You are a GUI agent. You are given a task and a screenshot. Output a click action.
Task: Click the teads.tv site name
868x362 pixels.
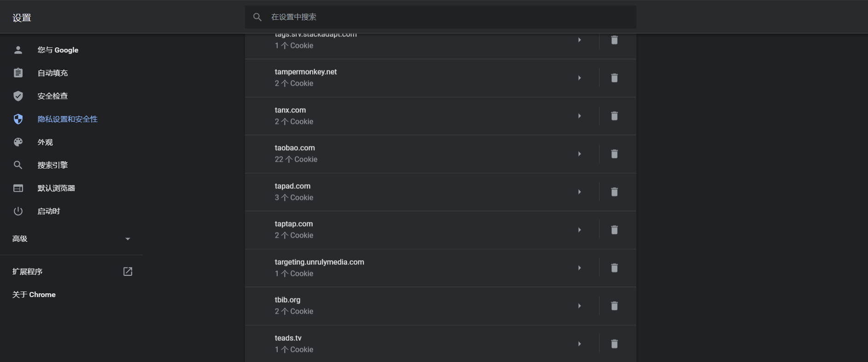(288, 338)
